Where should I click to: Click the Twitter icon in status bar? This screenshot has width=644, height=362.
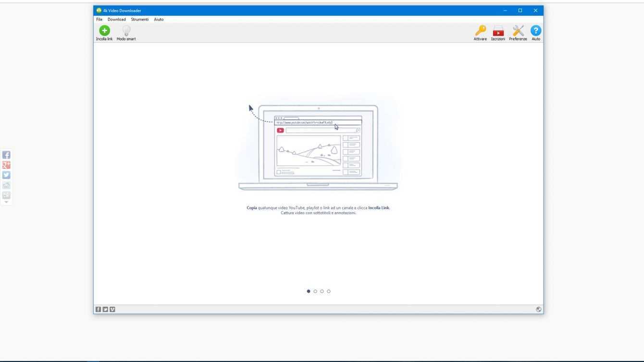[x=105, y=309]
